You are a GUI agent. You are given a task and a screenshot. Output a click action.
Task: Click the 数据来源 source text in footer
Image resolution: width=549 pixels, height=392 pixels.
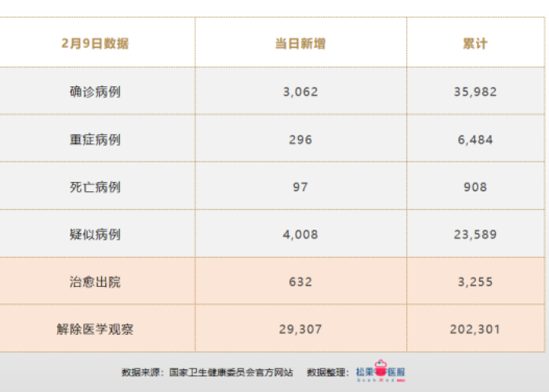click(207, 372)
